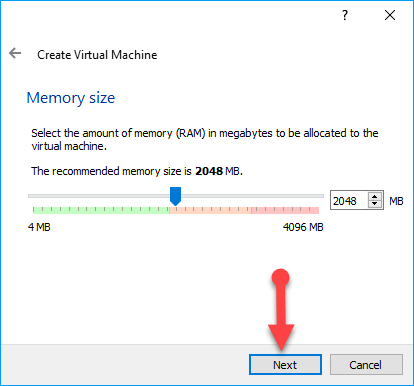The image size is (414, 386).
Task: Click the red zone of the memory scale
Action: [x=285, y=210]
